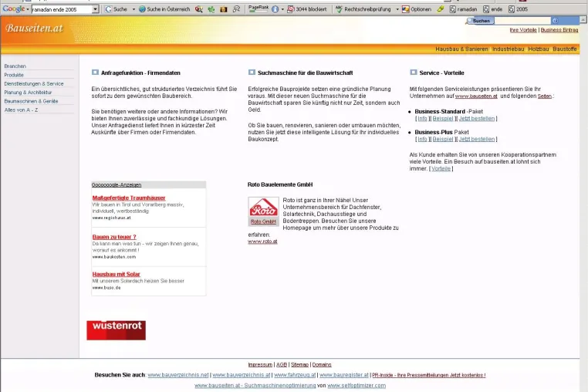Open the Business Eintrag link
The width and height of the screenshot is (588, 392).
(559, 30)
